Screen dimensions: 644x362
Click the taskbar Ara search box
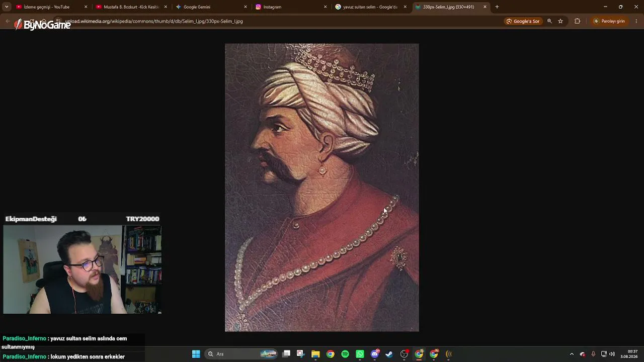[242, 354]
